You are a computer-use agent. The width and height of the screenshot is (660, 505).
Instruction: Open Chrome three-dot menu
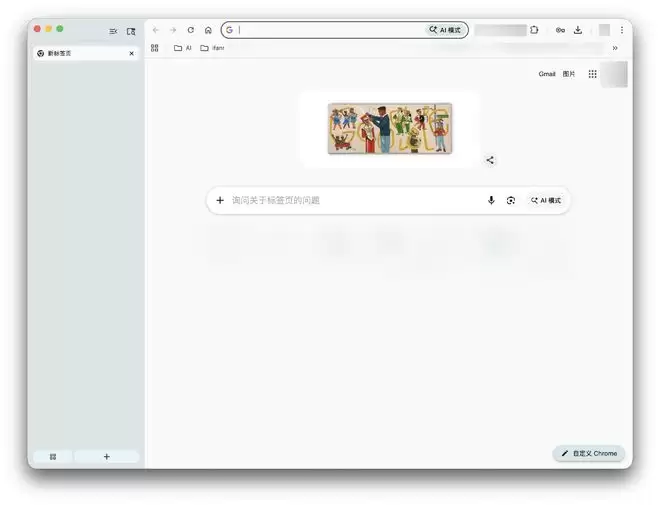pyautogui.click(x=622, y=30)
